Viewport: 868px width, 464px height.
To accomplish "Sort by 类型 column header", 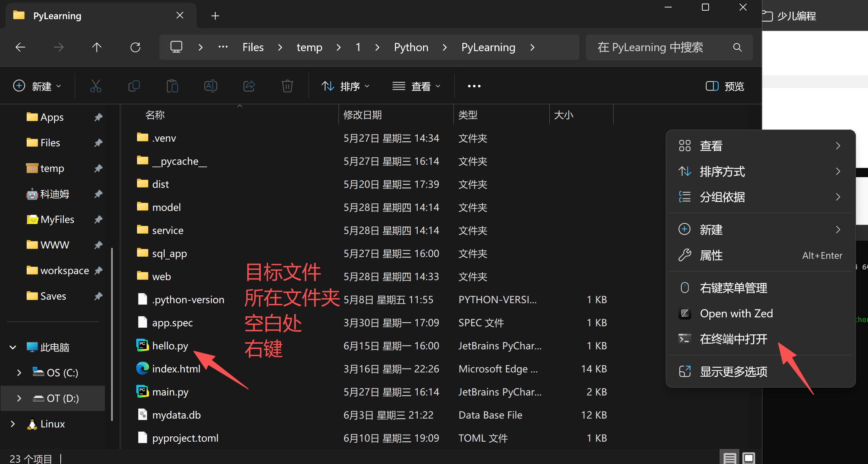I will click(x=468, y=115).
